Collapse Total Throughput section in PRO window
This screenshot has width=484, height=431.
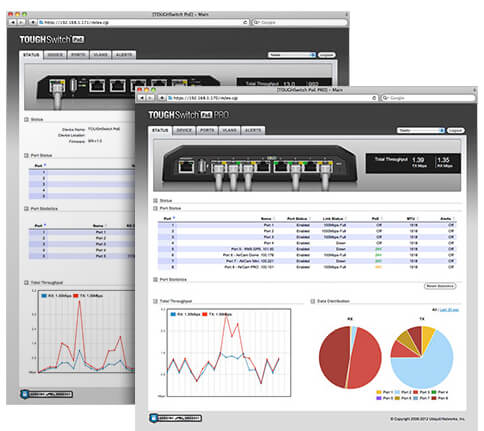(155, 301)
